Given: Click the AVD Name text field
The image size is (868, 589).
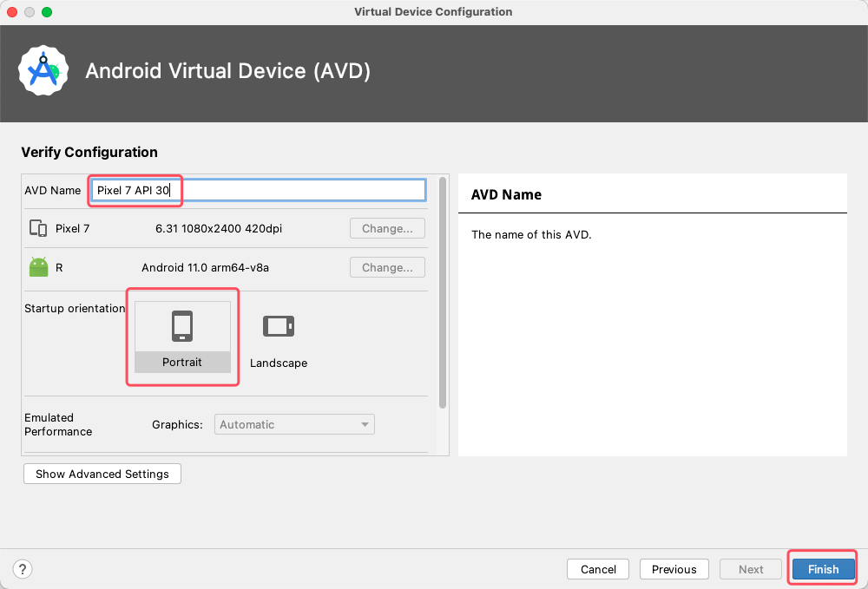Looking at the screenshot, I should tap(259, 190).
